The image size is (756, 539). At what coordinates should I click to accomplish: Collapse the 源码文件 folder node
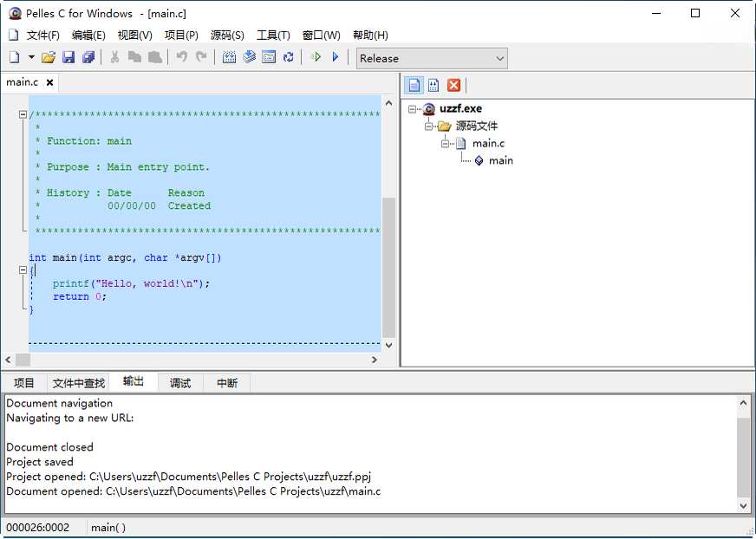coord(428,127)
